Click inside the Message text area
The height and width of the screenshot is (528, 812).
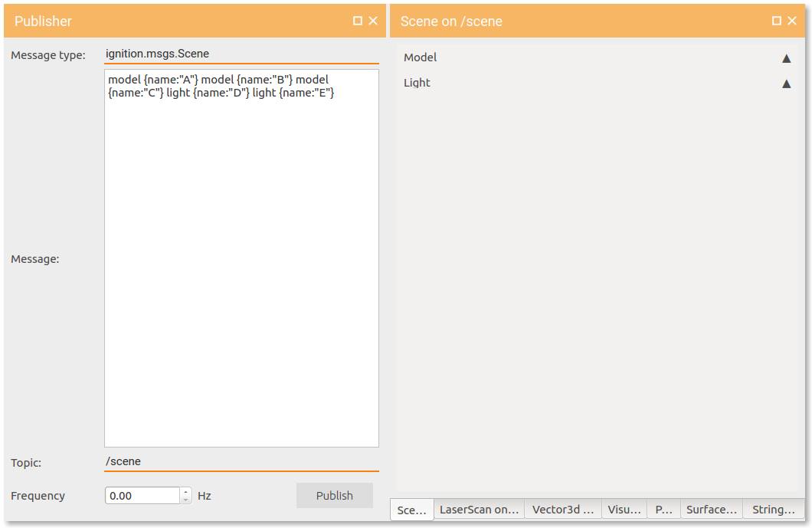pyautogui.click(x=241, y=257)
